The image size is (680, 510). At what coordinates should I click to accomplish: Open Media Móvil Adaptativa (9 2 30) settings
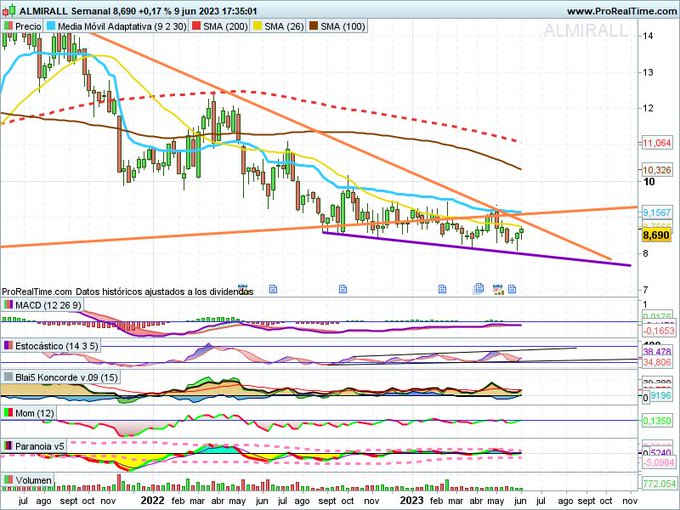[122, 26]
